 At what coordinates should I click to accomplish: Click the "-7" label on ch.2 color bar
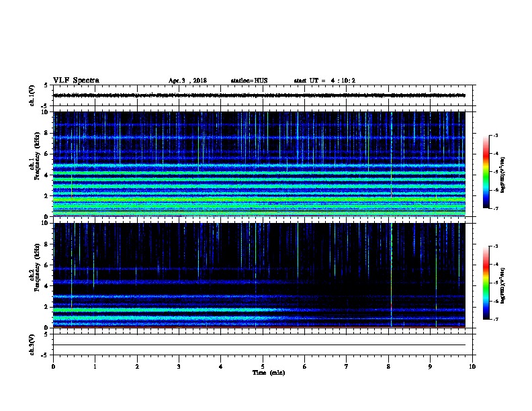coord(495,319)
